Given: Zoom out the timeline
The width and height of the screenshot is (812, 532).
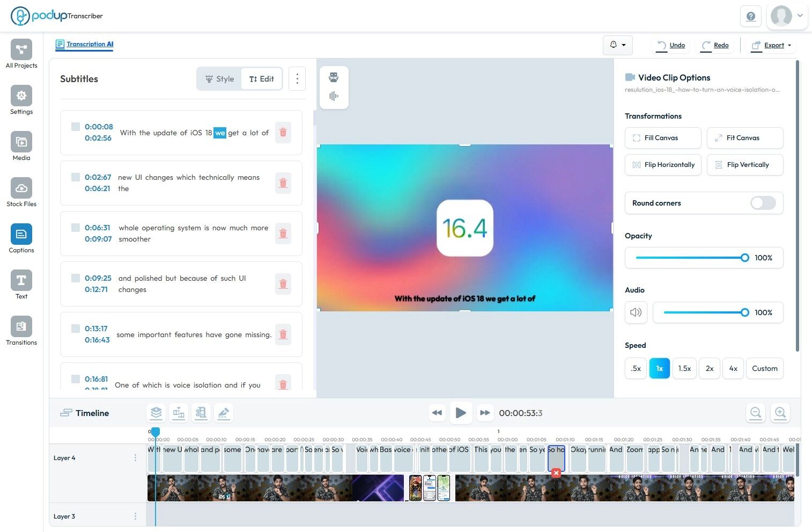Looking at the screenshot, I should [x=756, y=413].
